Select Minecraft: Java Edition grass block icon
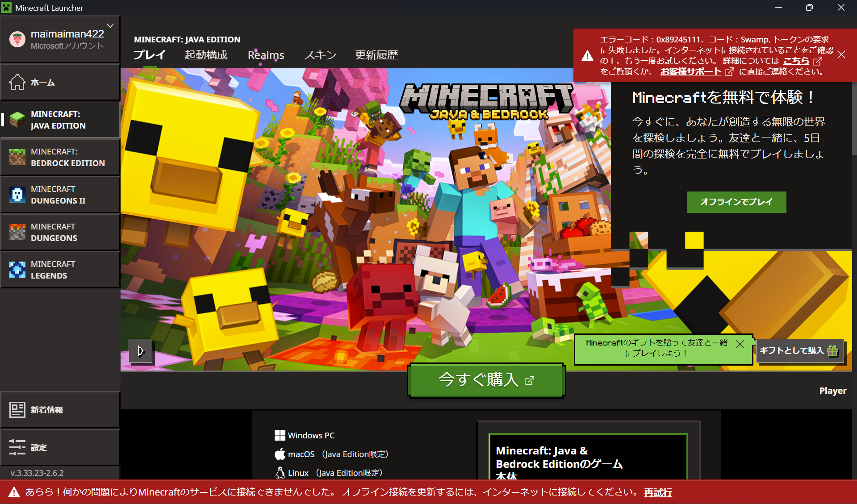 pyautogui.click(x=17, y=120)
